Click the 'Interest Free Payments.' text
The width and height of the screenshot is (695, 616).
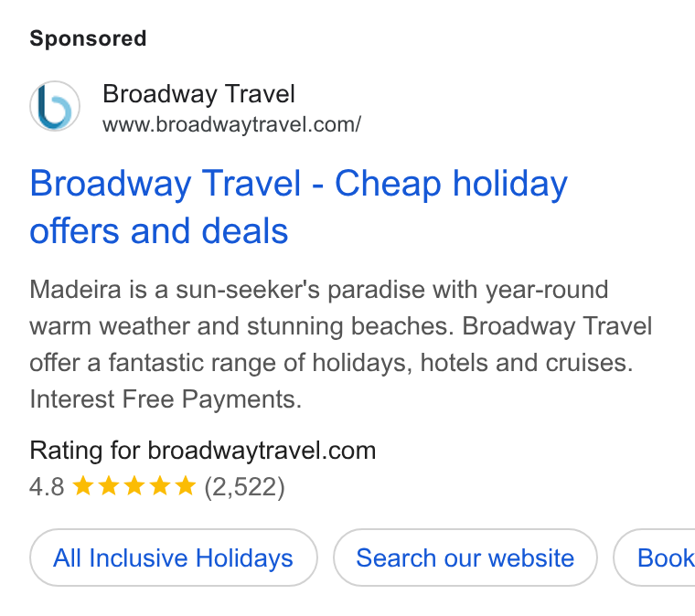point(166,399)
